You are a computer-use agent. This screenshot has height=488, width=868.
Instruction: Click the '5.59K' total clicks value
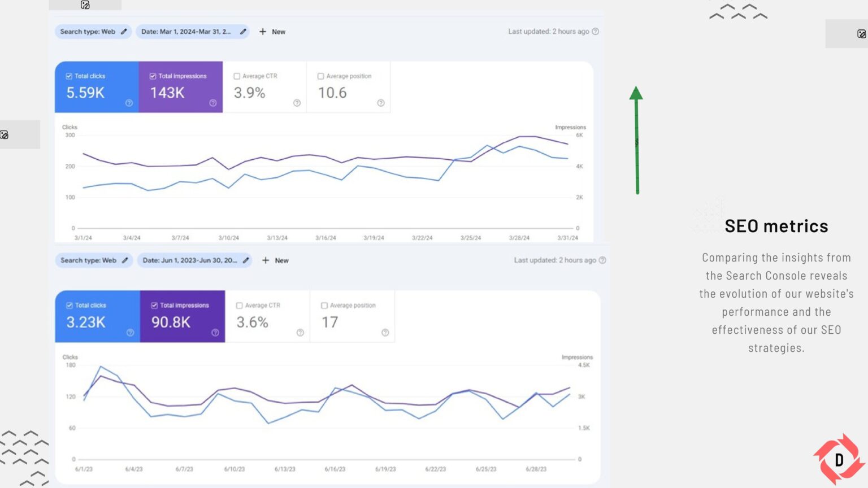(85, 93)
